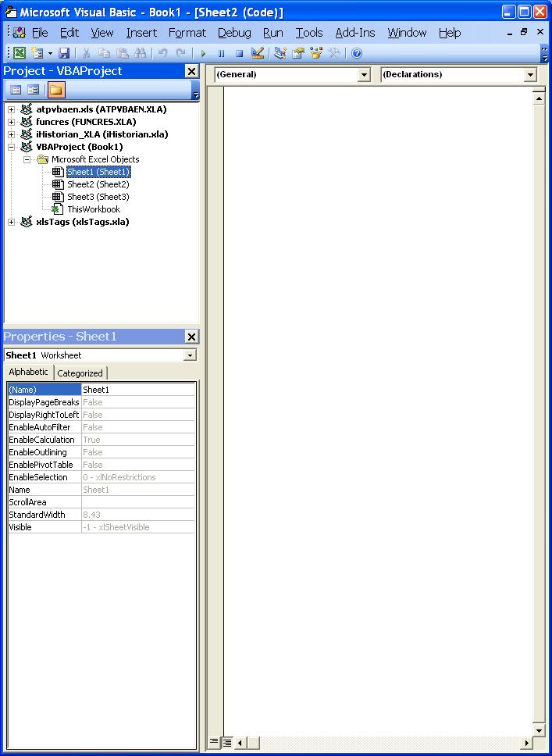Open the Sheet1 Worksheet properties dropdown
The height and width of the screenshot is (756, 552).
coord(190,356)
